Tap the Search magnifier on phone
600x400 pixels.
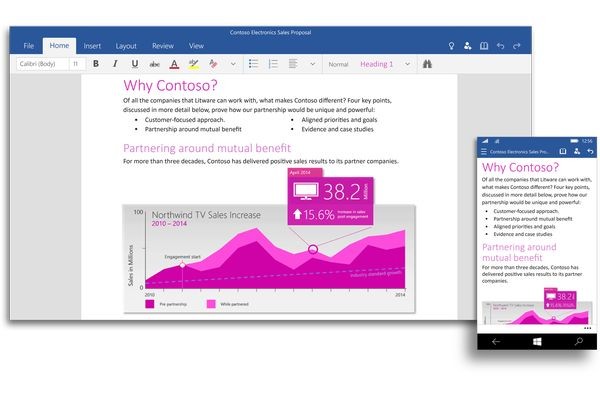click(x=579, y=341)
